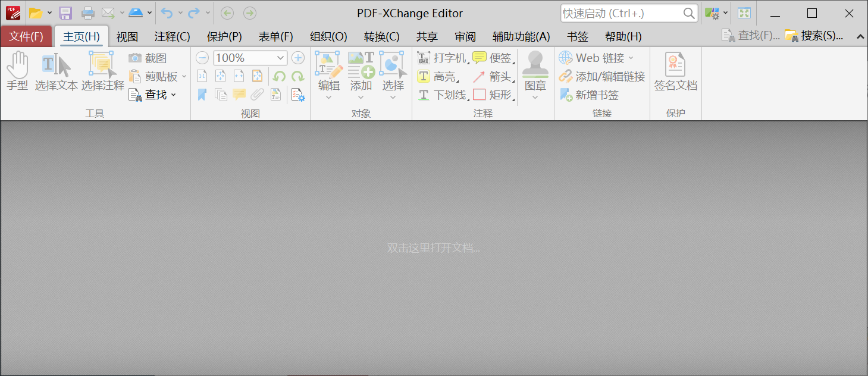Open the attachments paperclip icon

pyautogui.click(x=257, y=95)
